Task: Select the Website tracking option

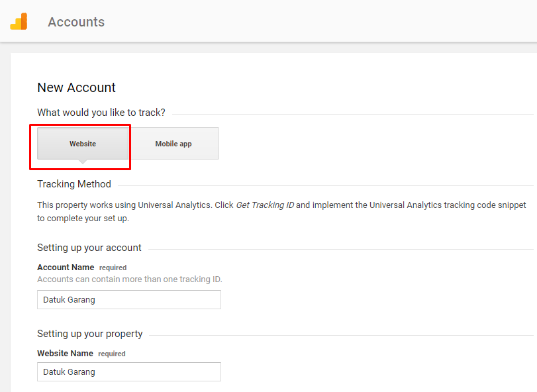Action: pos(83,144)
